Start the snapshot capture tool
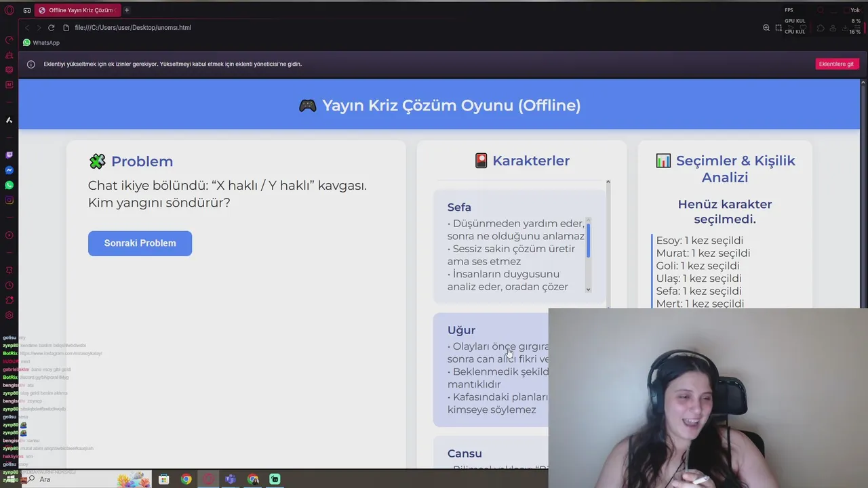The image size is (868, 488). point(778,28)
